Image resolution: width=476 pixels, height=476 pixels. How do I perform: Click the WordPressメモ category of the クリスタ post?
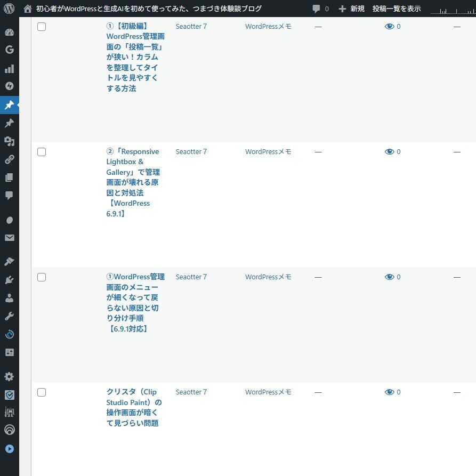point(268,392)
